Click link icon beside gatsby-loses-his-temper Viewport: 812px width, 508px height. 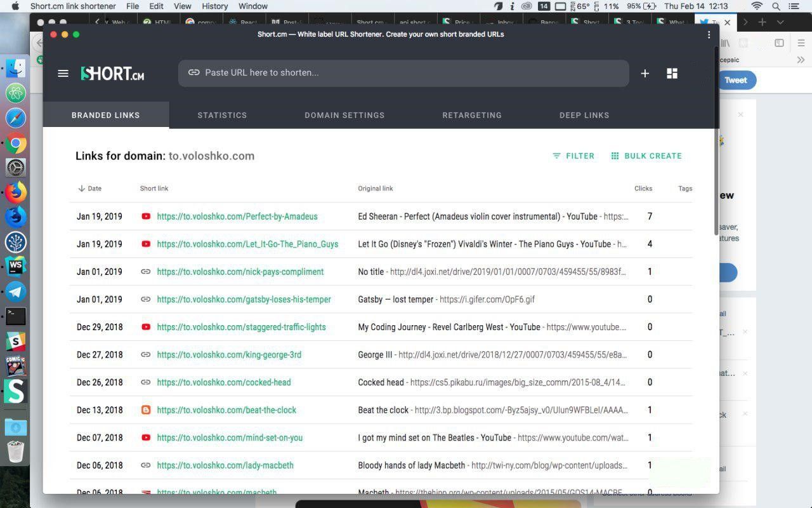click(x=146, y=299)
